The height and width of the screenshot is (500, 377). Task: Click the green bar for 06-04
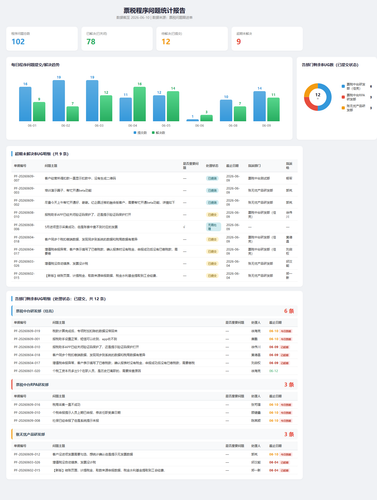[140, 104]
